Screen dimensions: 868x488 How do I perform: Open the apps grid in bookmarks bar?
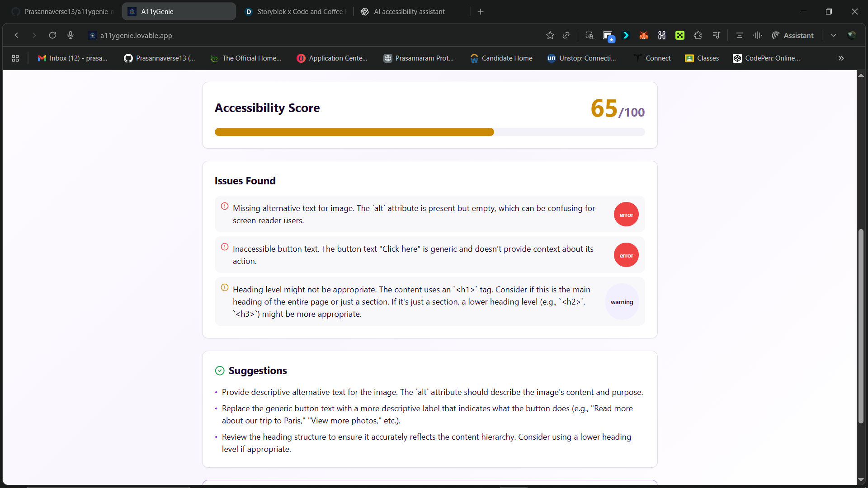point(15,58)
